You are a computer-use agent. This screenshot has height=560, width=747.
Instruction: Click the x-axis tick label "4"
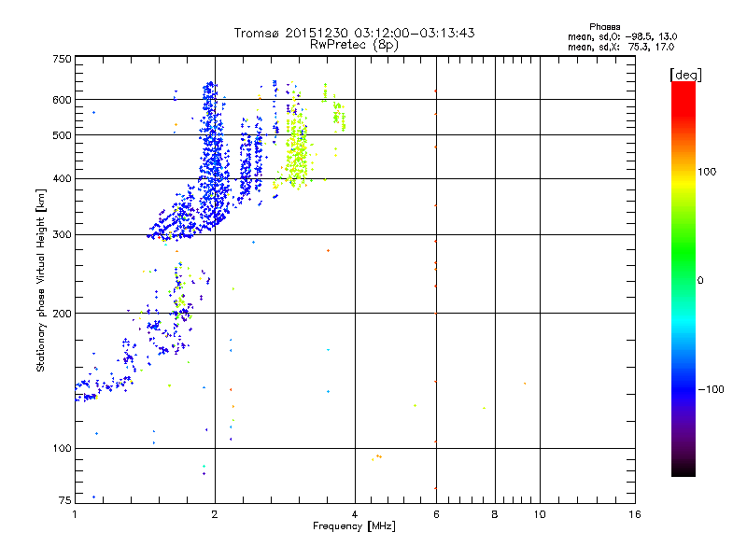(355, 514)
